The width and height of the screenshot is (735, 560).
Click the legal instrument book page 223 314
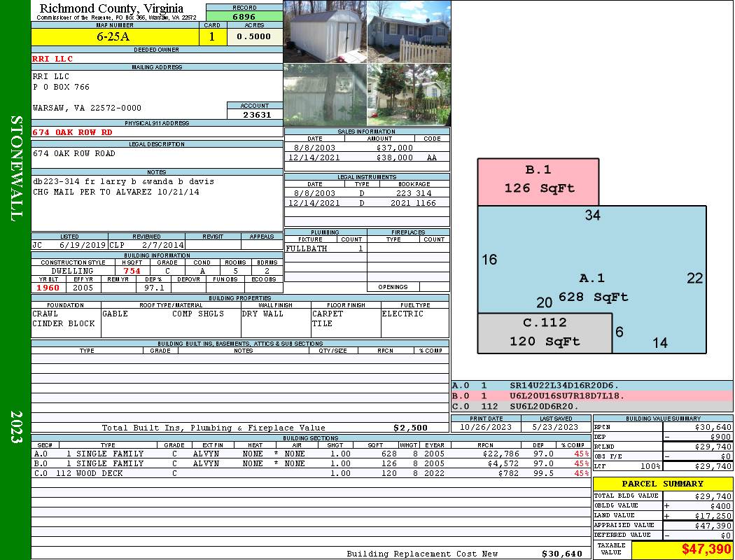point(414,193)
